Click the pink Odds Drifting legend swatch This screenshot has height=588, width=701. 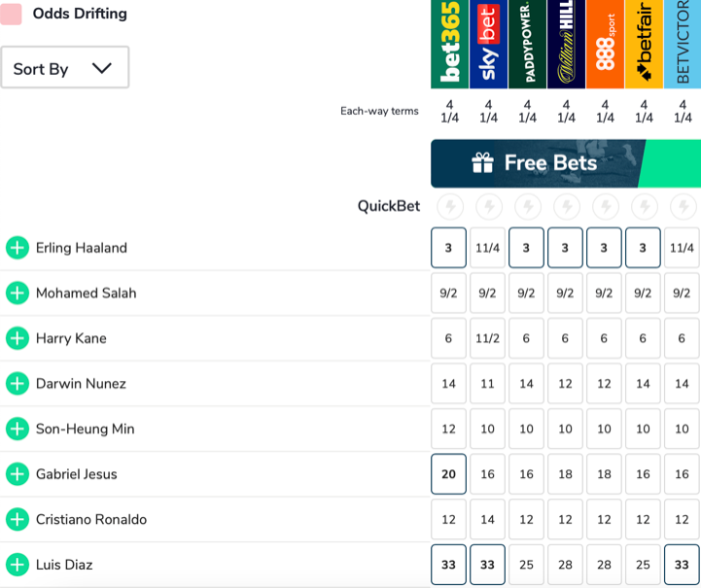(x=12, y=14)
